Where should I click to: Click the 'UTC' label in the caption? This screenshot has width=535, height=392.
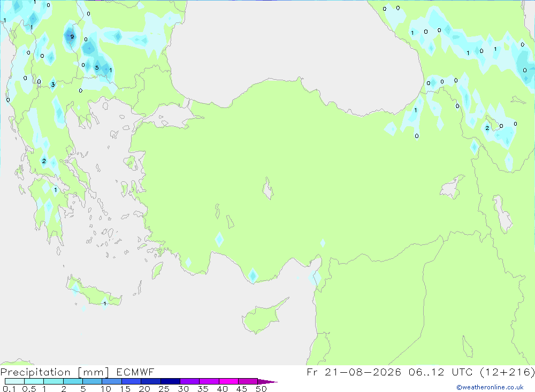click(462, 372)
